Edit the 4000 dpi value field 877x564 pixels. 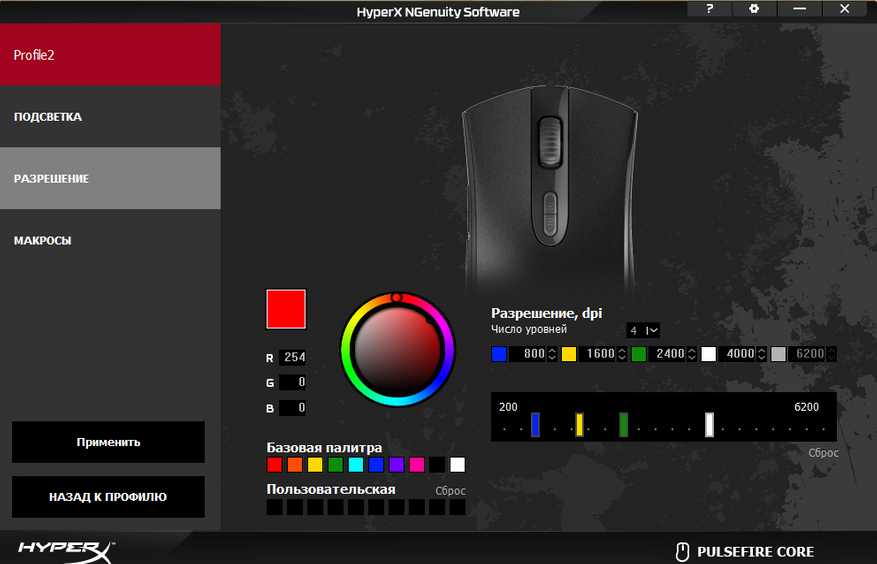737,354
